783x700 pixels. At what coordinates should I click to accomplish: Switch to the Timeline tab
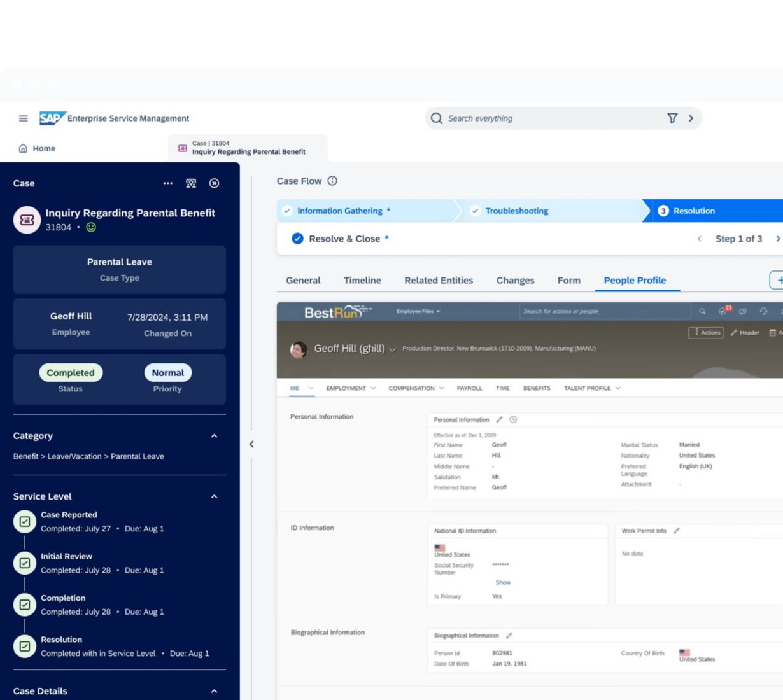(362, 281)
